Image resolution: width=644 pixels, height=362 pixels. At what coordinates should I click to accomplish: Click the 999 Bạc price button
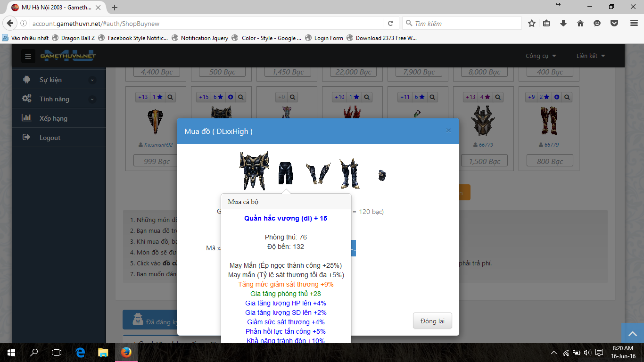[157, 161]
